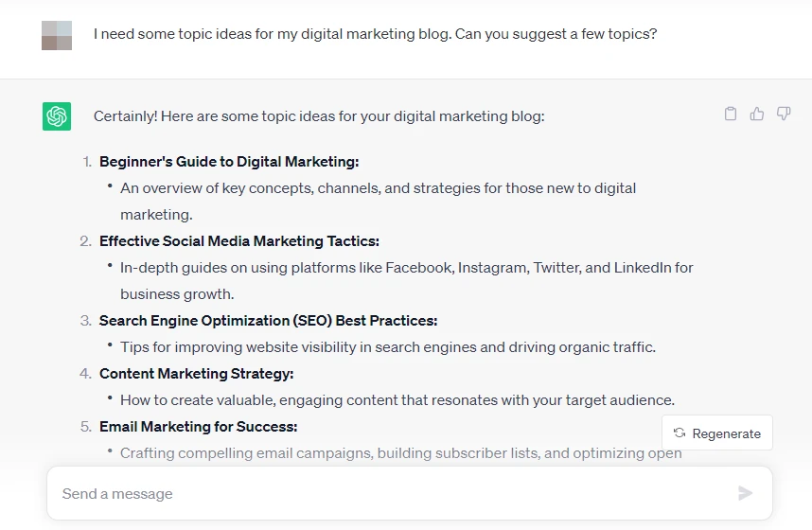Click the user's prompt about blog topics
This screenshot has height=530, width=812.
[375, 34]
